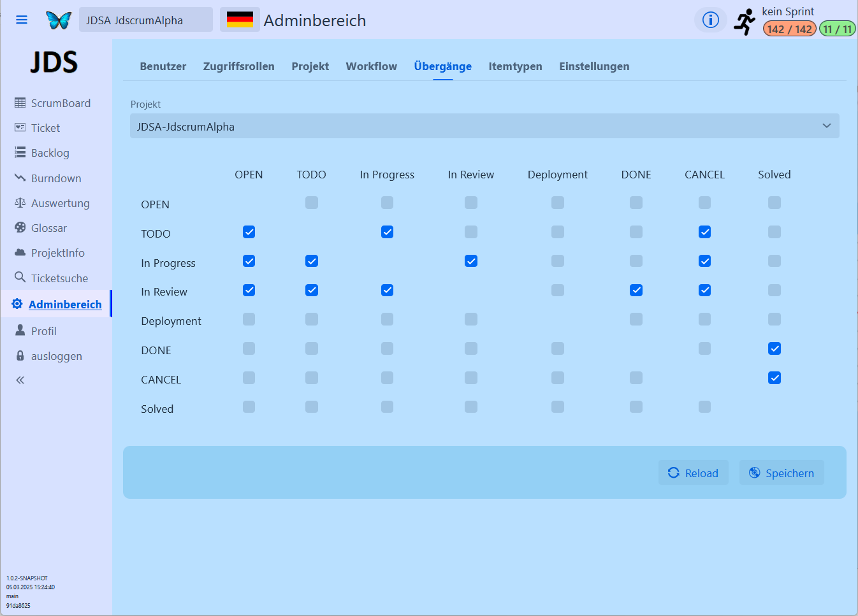Open the Burndown page

[x=56, y=178]
